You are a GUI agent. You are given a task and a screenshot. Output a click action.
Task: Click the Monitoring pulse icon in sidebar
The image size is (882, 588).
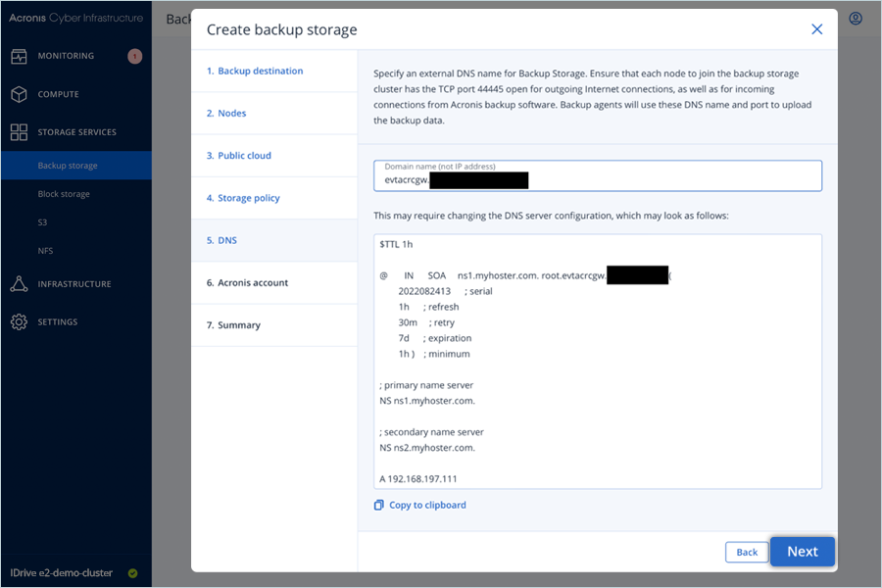tap(19, 56)
